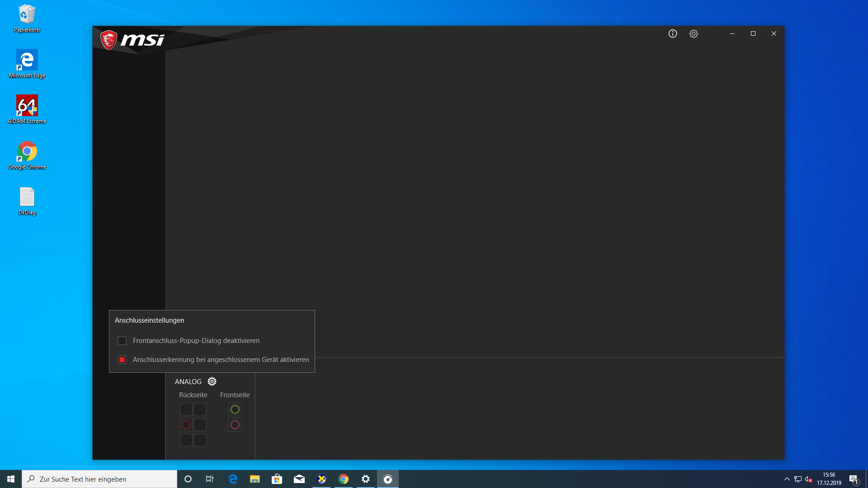The image size is (868, 488).
Task: Show hidden system tray icons
Action: tap(787, 479)
